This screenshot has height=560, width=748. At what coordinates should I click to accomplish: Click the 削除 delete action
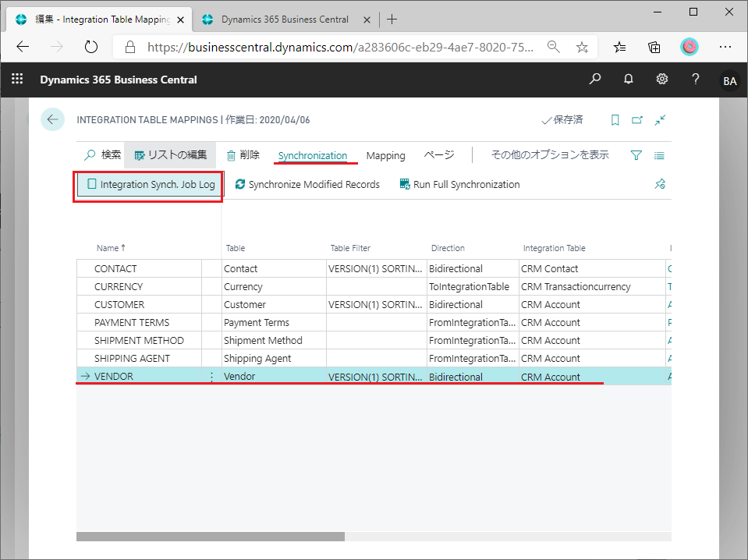pyautogui.click(x=243, y=155)
